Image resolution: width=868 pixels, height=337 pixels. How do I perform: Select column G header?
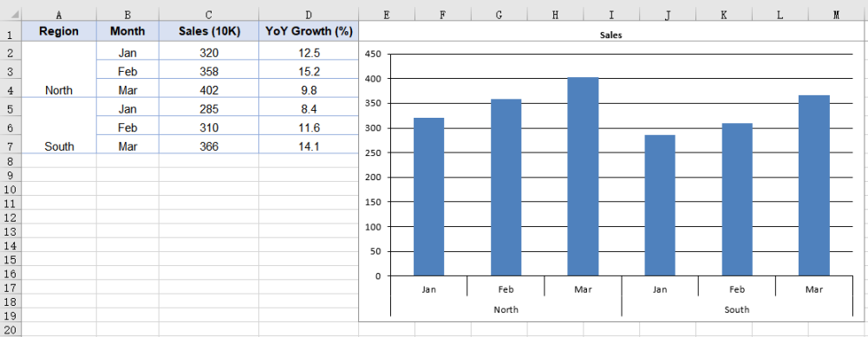(x=499, y=15)
